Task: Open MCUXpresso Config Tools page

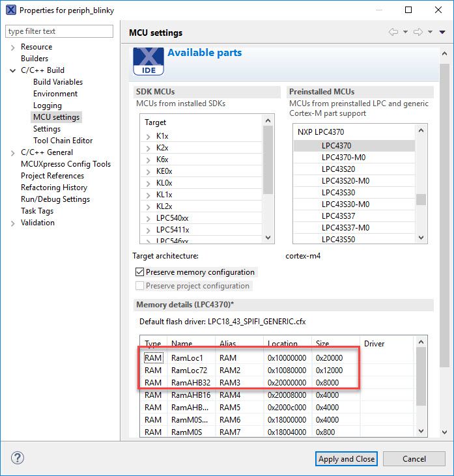Action: click(66, 164)
